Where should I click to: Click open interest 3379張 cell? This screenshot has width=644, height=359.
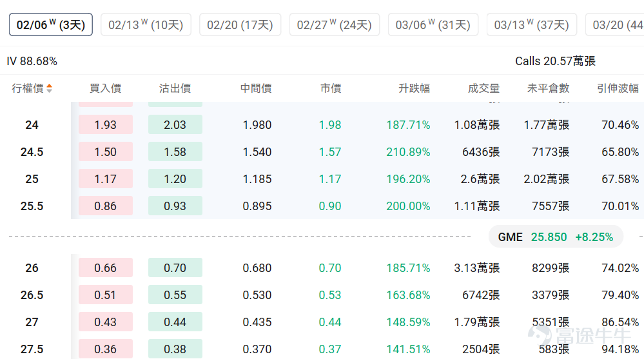tap(551, 295)
